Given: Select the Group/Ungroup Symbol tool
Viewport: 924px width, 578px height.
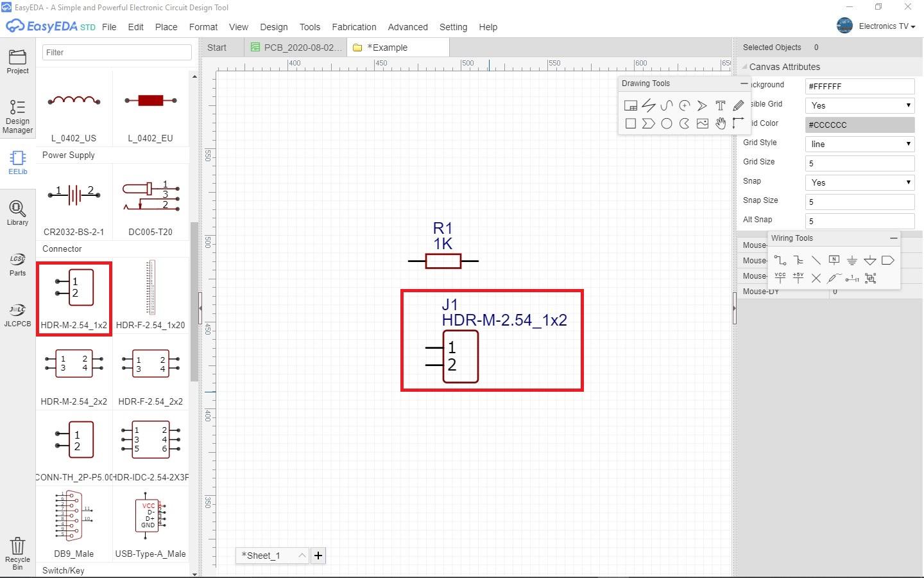Looking at the screenshot, I should click(870, 278).
